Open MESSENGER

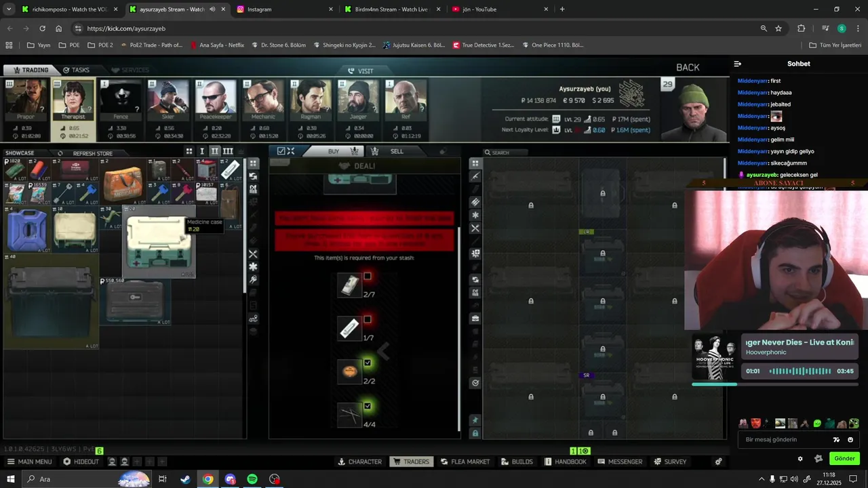pyautogui.click(x=620, y=462)
